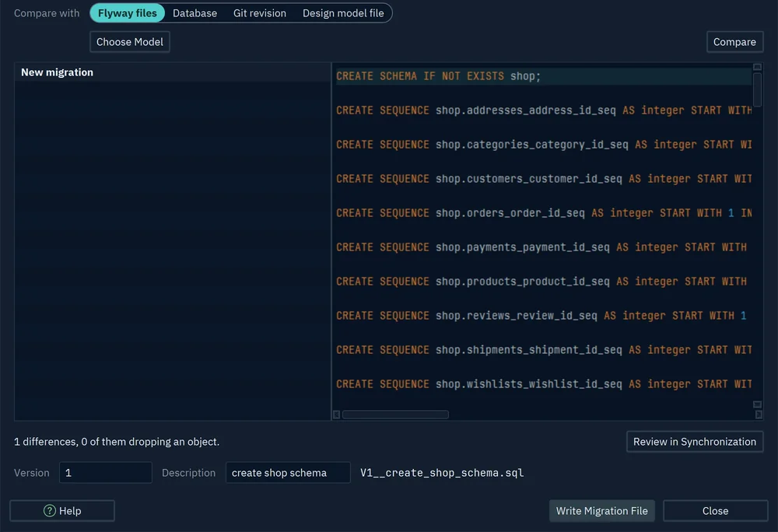Select the New migration list entry
Screen dimensions: 778x532
[173, 72]
